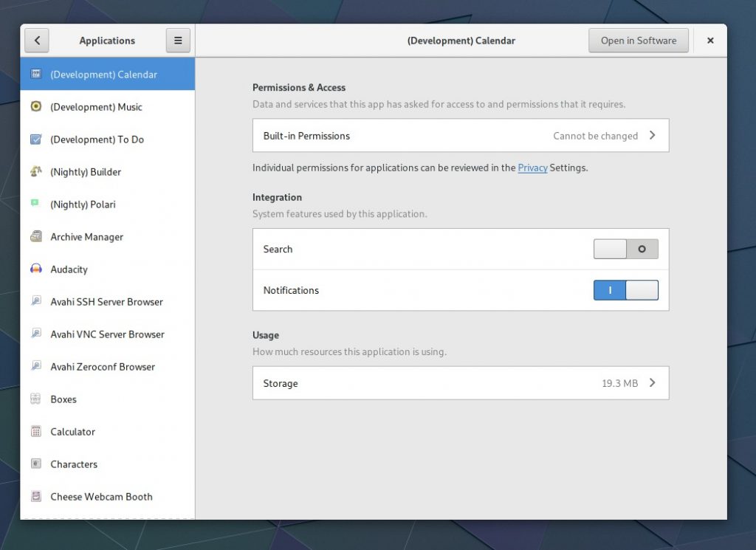Click the (Nightly) Builder icon
Screen dimensions: 756x550
pyautogui.click(x=35, y=172)
